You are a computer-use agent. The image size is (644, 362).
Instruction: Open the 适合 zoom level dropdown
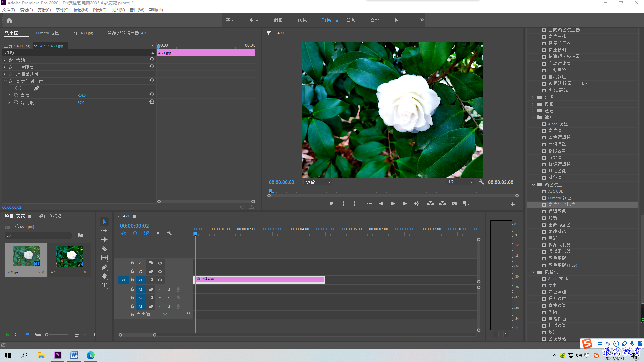[318, 182]
